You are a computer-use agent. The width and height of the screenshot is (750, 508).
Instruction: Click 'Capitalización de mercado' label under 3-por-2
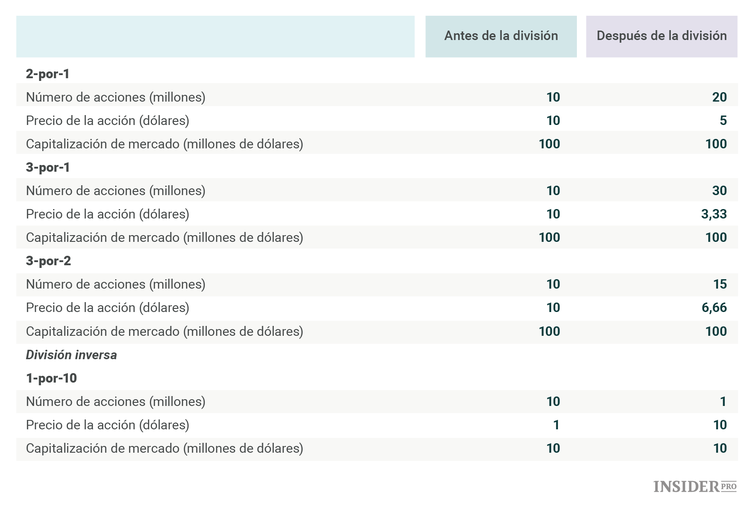[x=164, y=331]
